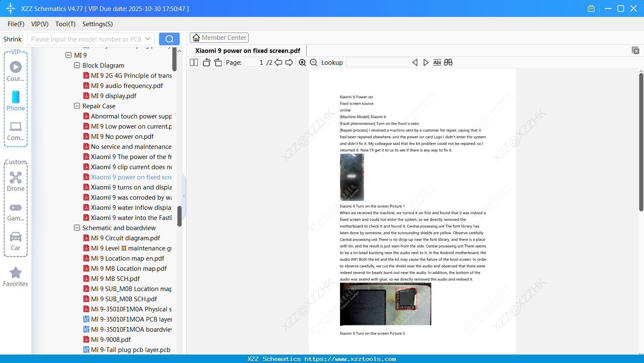Open Favorites star in sidebar
This screenshot has height=363, width=644.
(x=16, y=277)
